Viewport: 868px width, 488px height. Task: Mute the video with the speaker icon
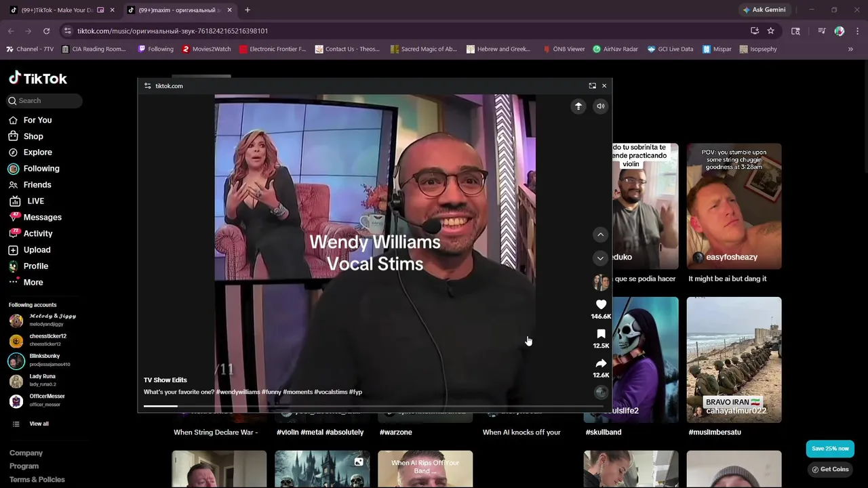click(x=600, y=106)
